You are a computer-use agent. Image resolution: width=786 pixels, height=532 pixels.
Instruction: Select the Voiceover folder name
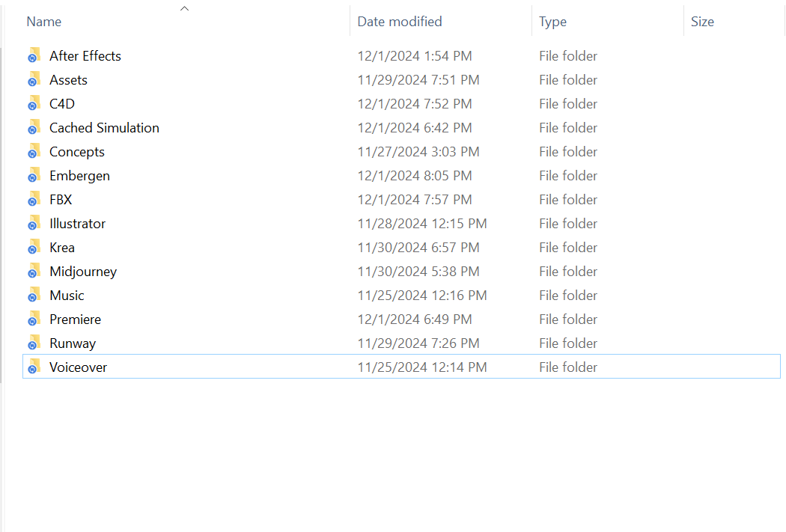coord(78,367)
